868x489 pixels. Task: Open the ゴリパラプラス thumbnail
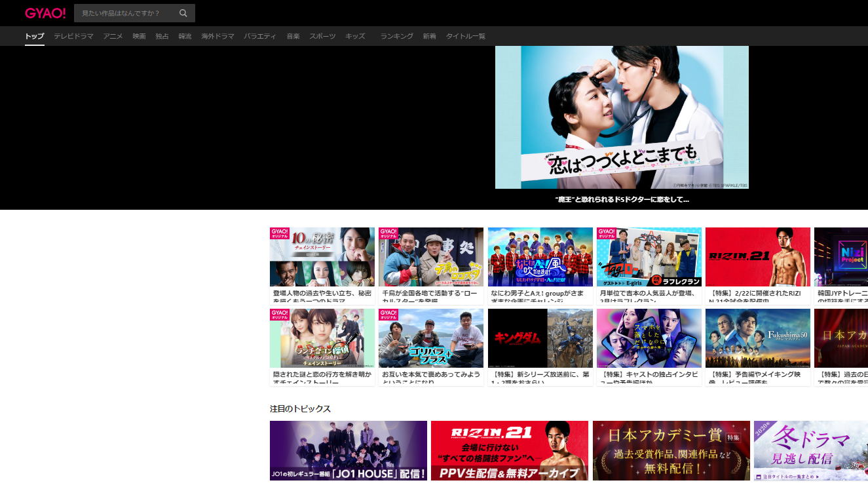tap(431, 338)
